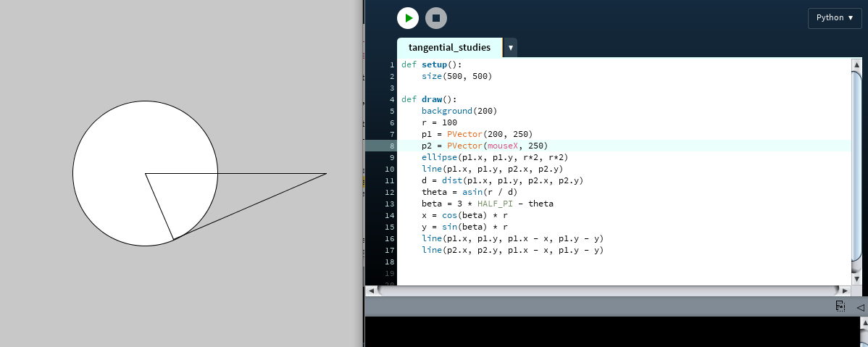Click the horizontal scrollbar left arrow

371,290
